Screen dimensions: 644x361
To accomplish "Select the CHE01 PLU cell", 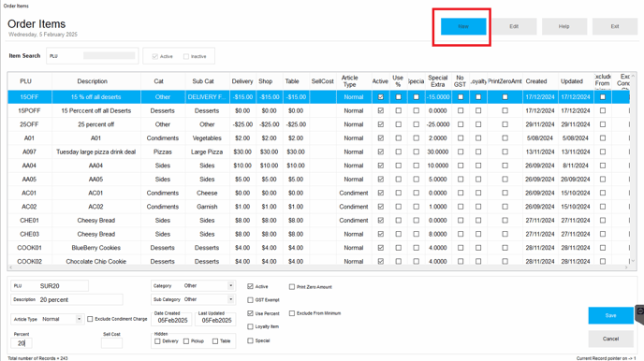I will 29,221.
